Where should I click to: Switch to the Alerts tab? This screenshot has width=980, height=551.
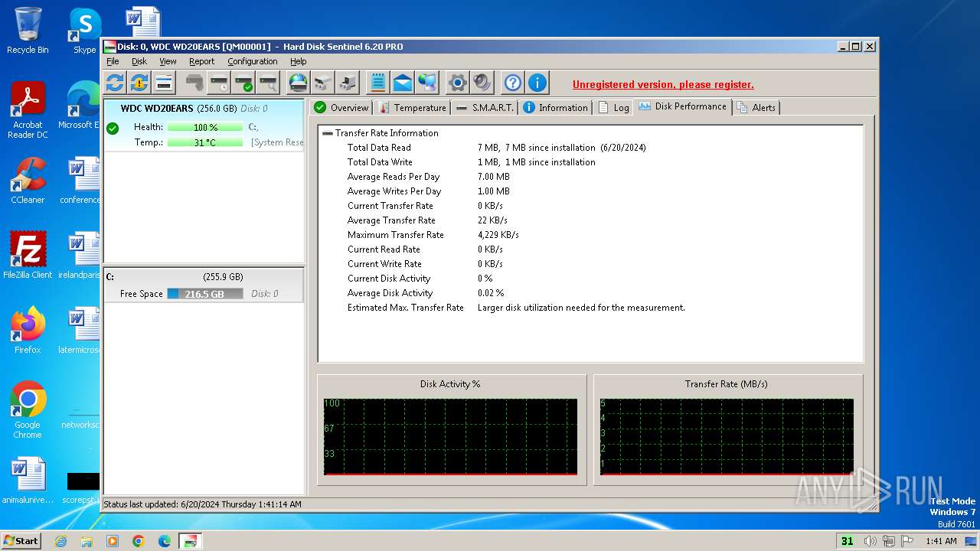click(x=756, y=108)
